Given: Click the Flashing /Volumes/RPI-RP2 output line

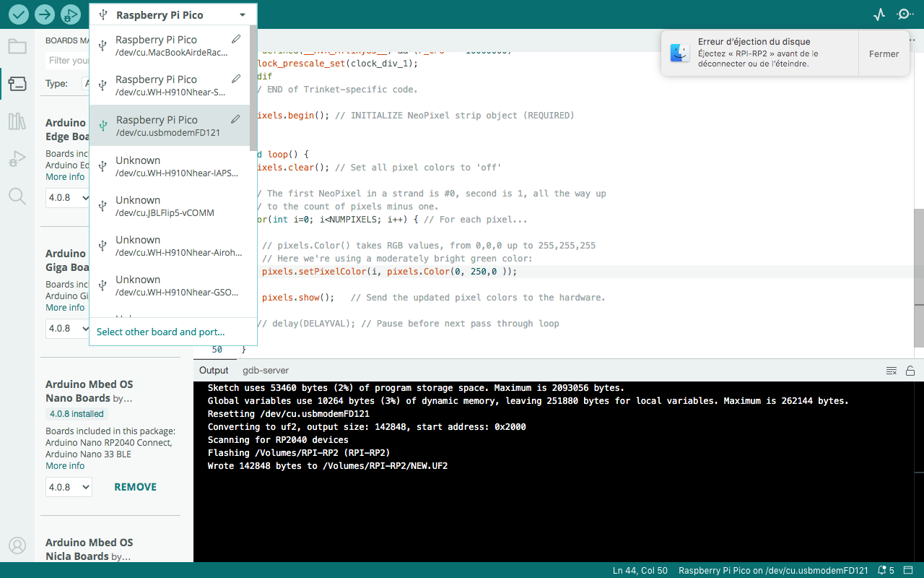Looking at the screenshot, I should (299, 453).
